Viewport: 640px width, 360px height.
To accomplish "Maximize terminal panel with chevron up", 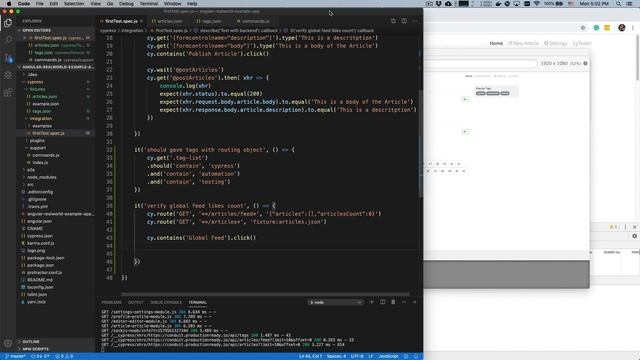I will point(404,302).
